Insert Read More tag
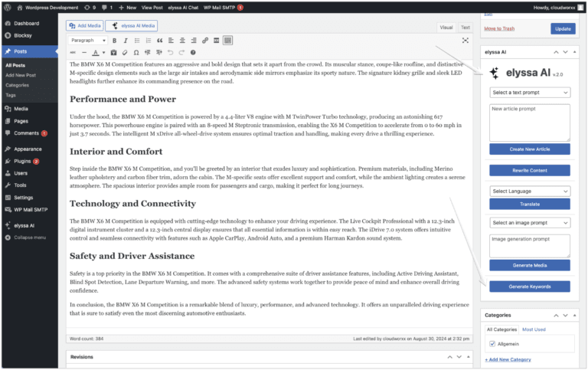This screenshot has height=370, width=588. click(x=217, y=41)
